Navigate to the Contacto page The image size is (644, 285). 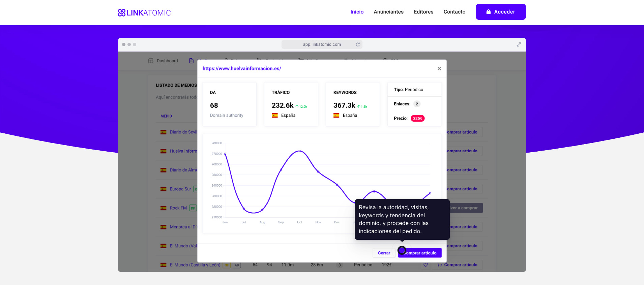click(x=454, y=12)
